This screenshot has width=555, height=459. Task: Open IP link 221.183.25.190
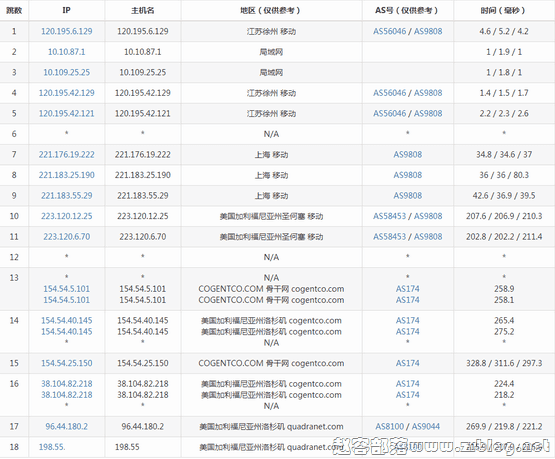point(67,175)
